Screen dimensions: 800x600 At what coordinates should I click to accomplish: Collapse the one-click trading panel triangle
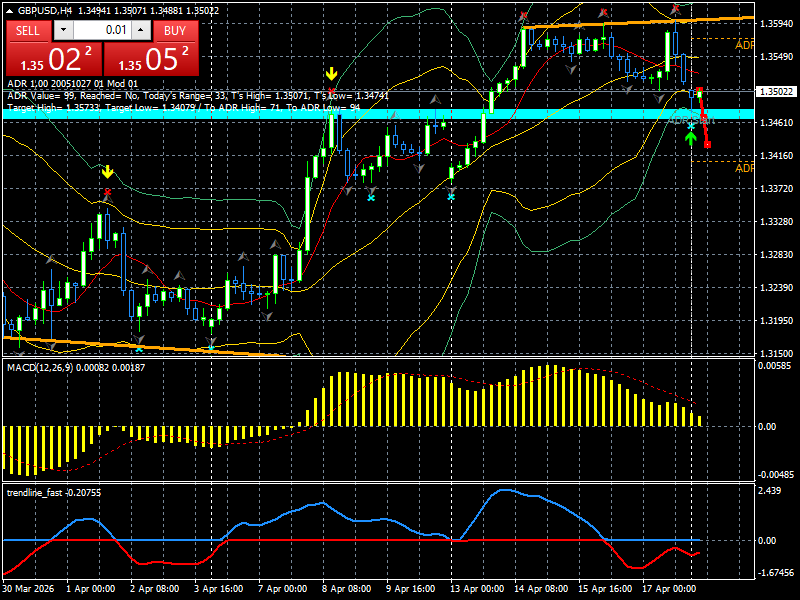coord(10,10)
